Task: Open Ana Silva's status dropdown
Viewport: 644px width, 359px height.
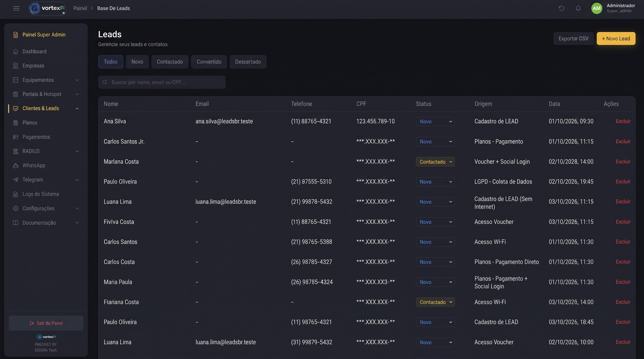Action: coord(435,122)
